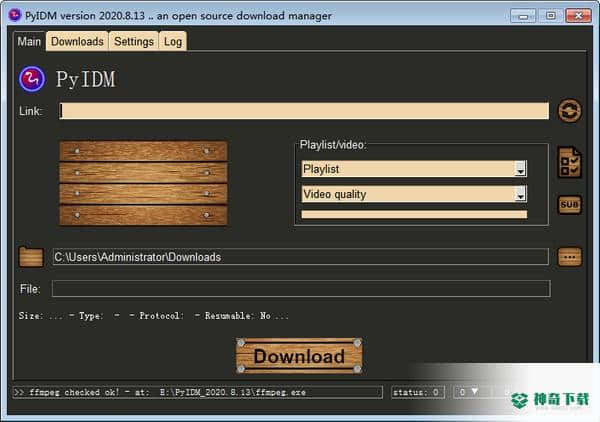Open the download folder icon
The width and height of the screenshot is (600, 422).
point(31,256)
